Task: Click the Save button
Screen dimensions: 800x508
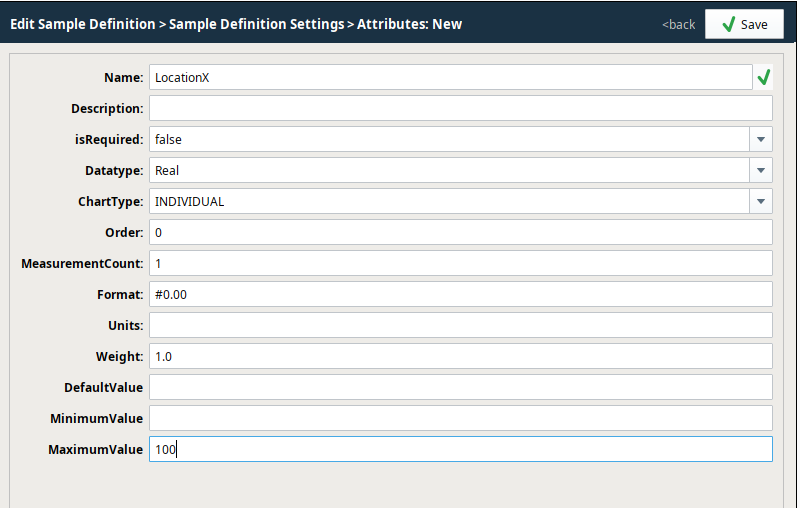Action: (x=743, y=24)
